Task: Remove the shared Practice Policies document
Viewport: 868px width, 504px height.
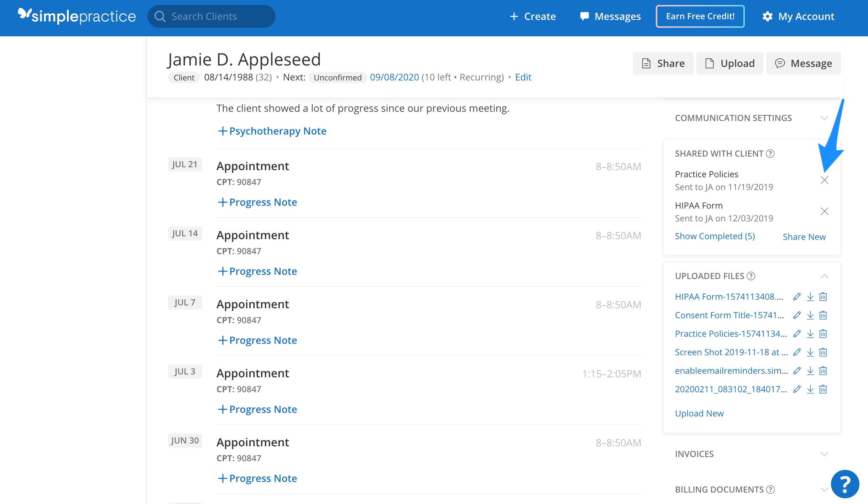Action: [825, 180]
